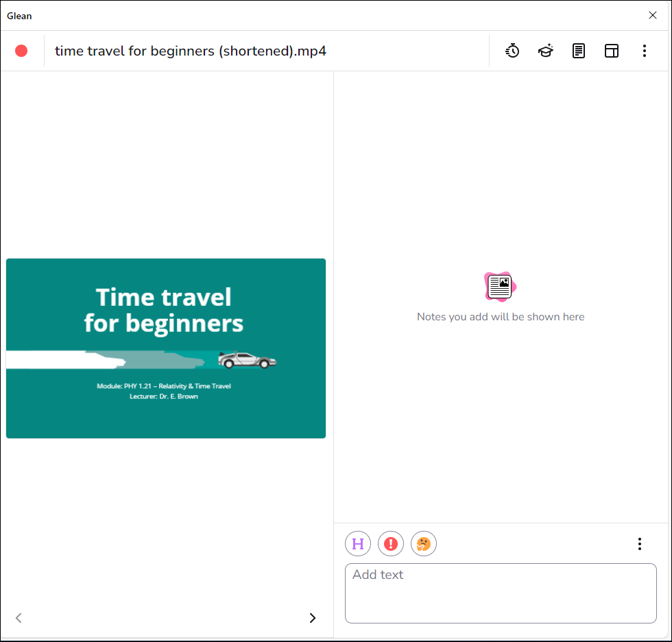Click 'Notes you add will be shown here' text
Image resolution: width=672 pixels, height=642 pixels.
coord(501,317)
